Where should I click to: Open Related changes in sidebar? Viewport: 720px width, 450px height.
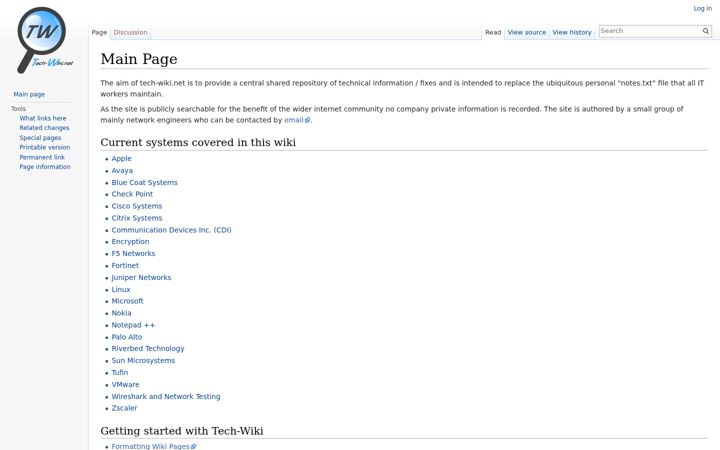pos(44,128)
